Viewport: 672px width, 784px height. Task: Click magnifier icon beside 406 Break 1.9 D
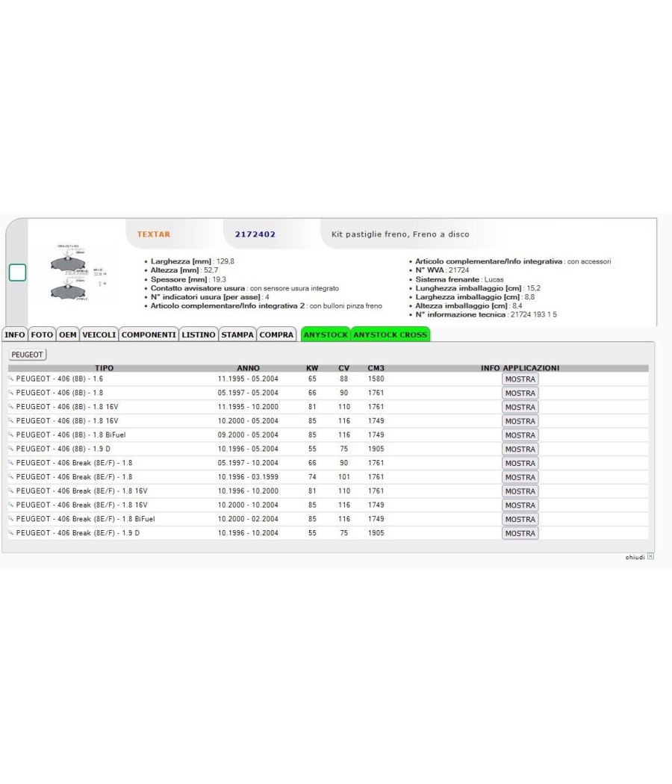11,533
